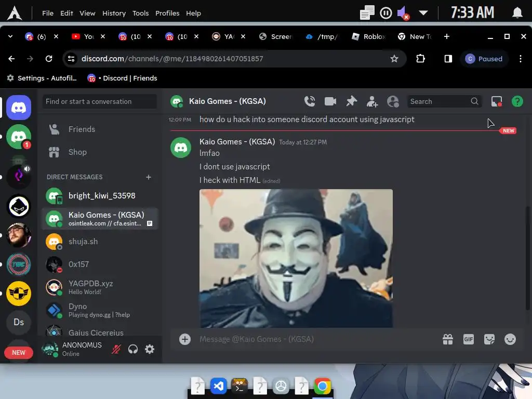
Task: Open the File menu
Action: (x=48, y=13)
